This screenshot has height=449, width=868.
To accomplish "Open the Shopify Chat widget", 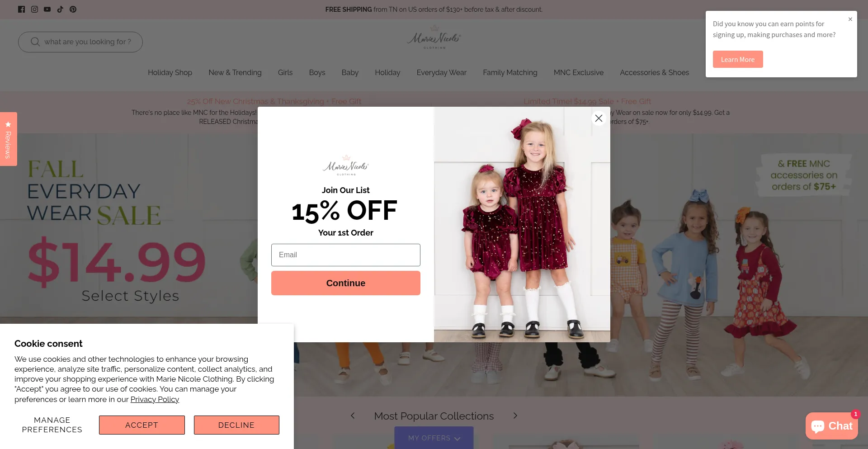I will click(x=831, y=426).
